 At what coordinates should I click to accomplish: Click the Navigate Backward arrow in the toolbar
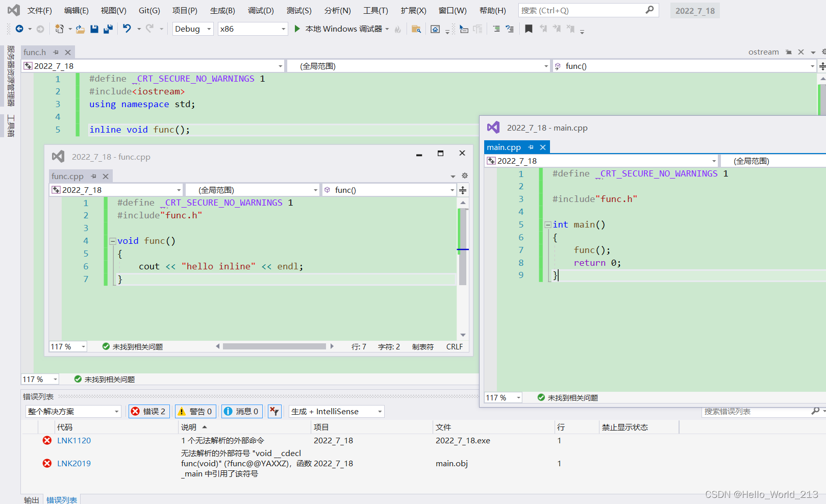coord(19,29)
